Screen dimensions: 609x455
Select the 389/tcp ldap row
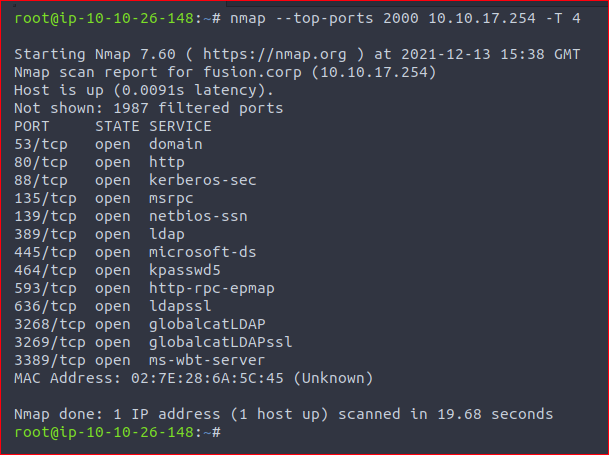point(99,235)
